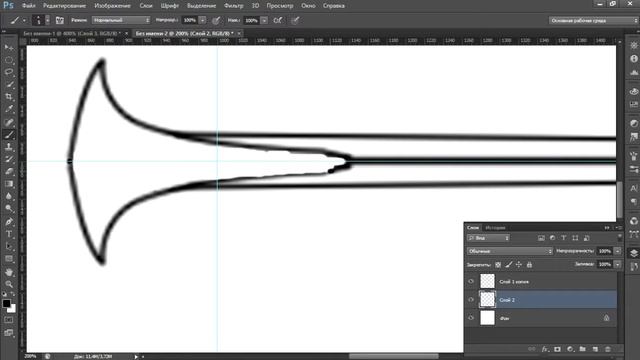Image resolution: width=640 pixels, height=360 pixels.
Task: Toggle lock transparent pixels
Action: tap(498, 264)
